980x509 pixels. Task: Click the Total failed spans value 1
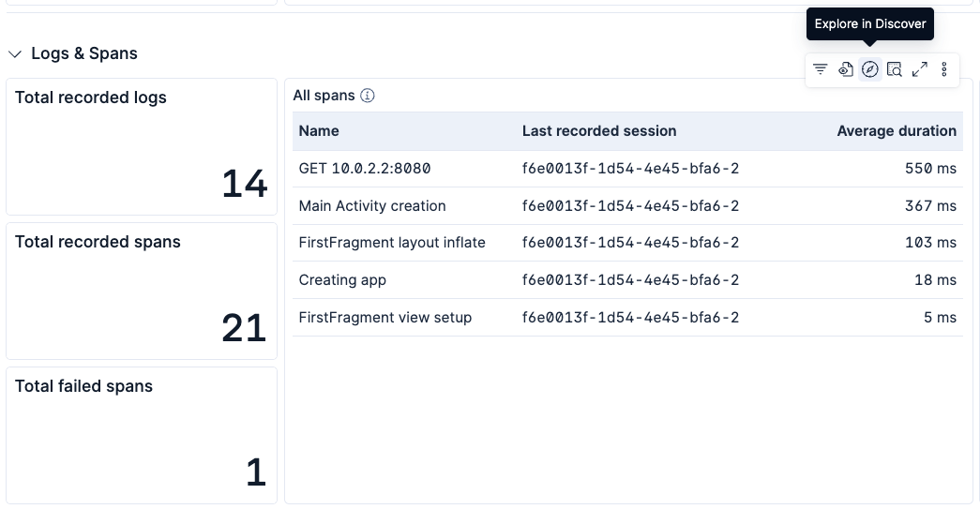(x=256, y=472)
